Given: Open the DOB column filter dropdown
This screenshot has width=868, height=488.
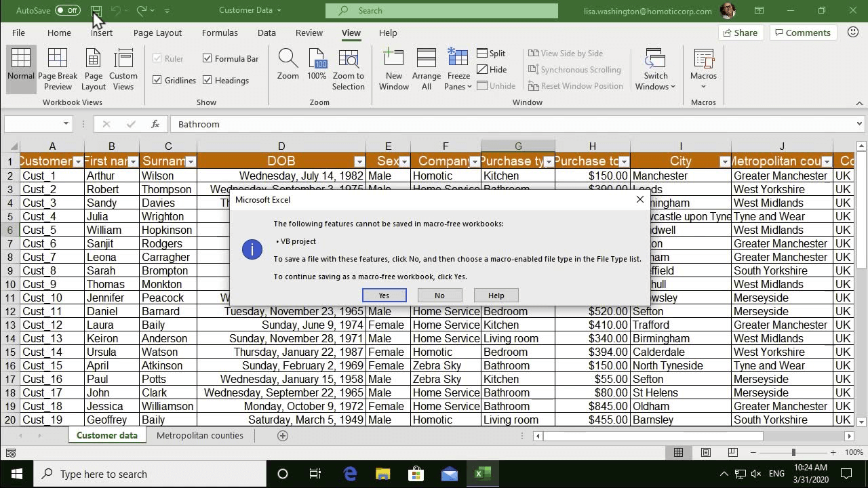Looking at the screenshot, I should click(x=359, y=161).
